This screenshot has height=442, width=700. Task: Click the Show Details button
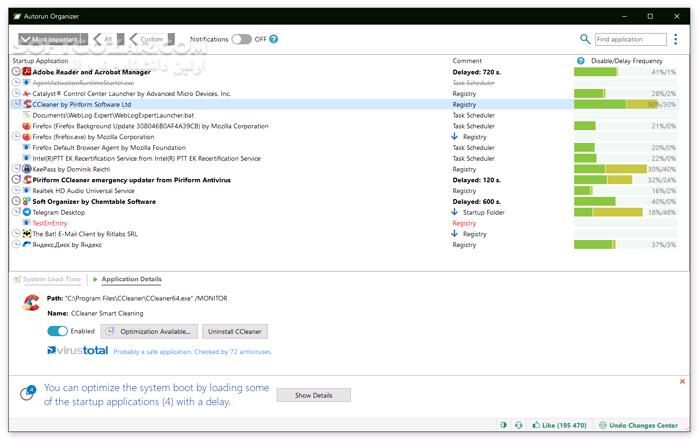[313, 395]
